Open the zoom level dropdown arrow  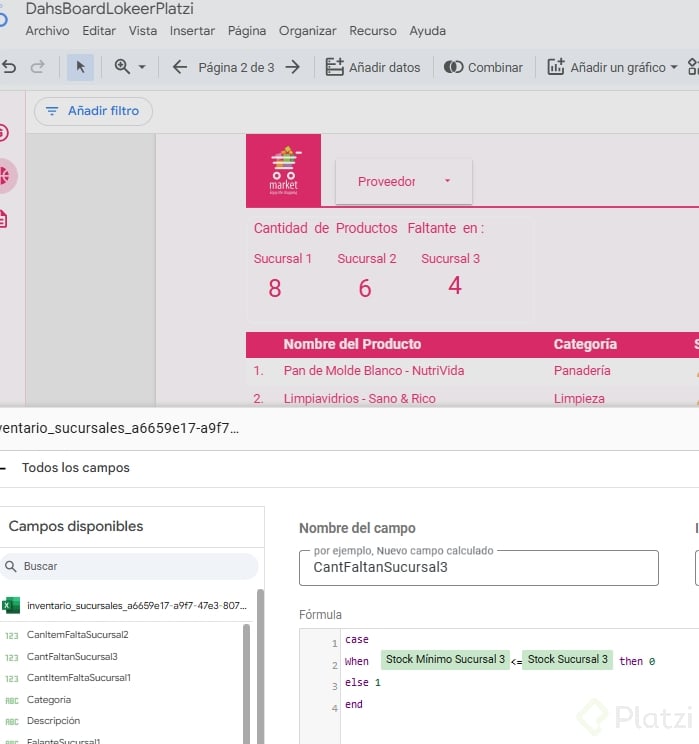click(142, 67)
